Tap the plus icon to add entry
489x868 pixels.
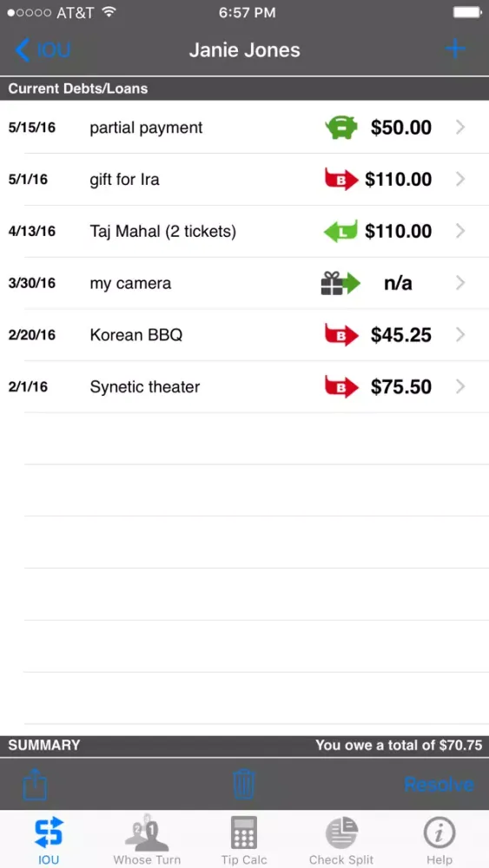coord(455,49)
